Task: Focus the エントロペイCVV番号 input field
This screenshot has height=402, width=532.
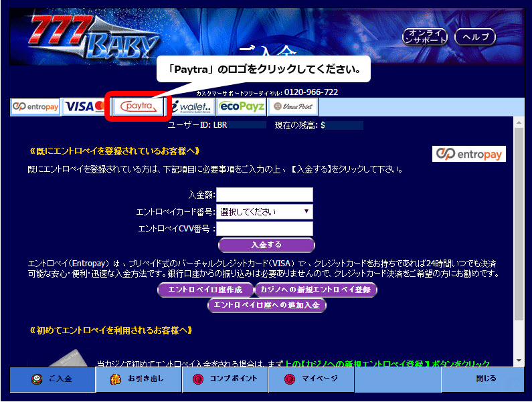Action: [264, 229]
